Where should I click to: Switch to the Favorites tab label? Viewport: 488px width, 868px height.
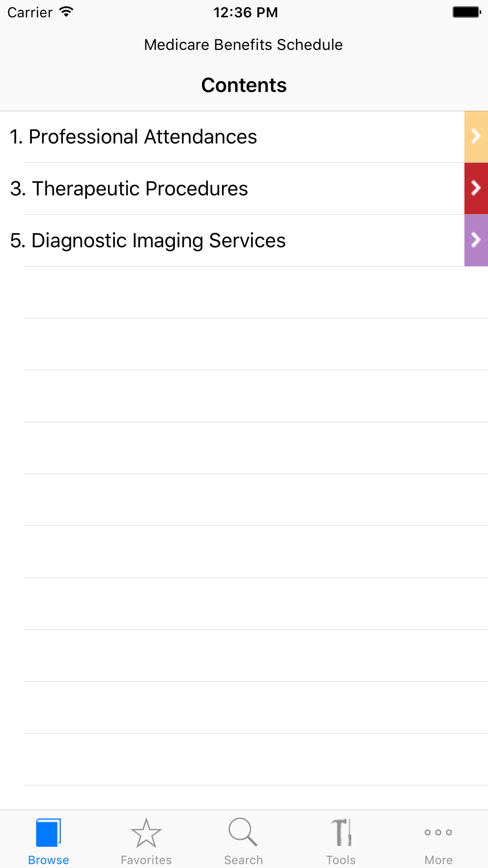pyautogui.click(x=146, y=860)
